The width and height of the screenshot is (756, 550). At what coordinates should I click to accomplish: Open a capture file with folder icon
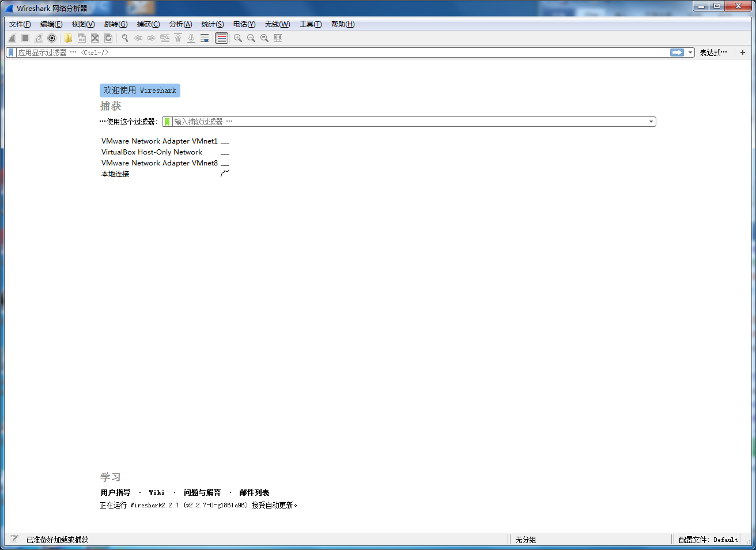(69, 38)
